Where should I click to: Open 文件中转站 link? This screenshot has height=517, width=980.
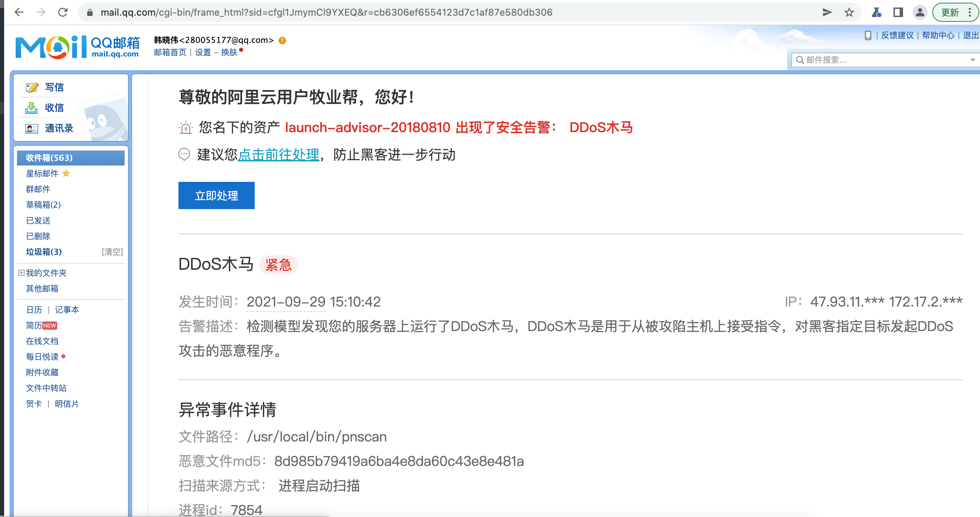tap(46, 388)
